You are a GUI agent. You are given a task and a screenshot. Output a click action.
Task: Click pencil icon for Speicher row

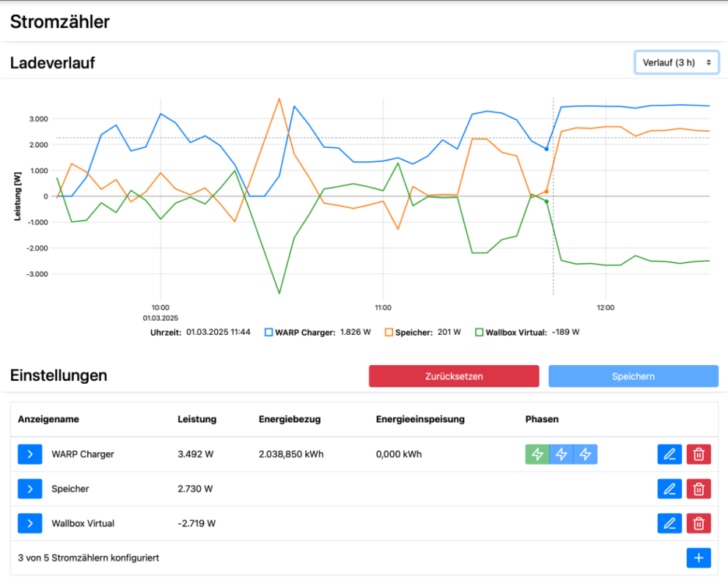[669, 489]
